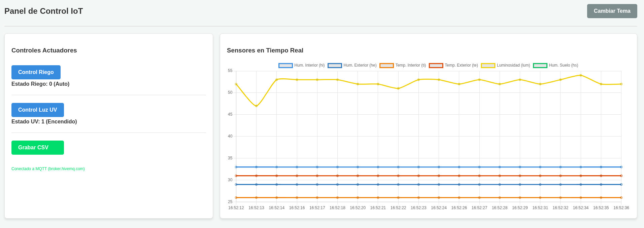Start recording with Grabar CSV button

pyautogui.click(x=38, y=148)
